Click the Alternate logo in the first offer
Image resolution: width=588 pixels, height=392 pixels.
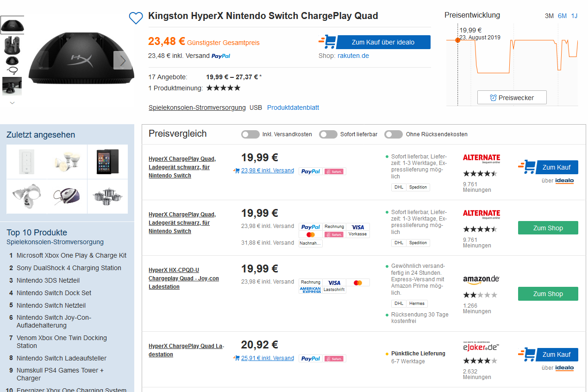point(482,159)
